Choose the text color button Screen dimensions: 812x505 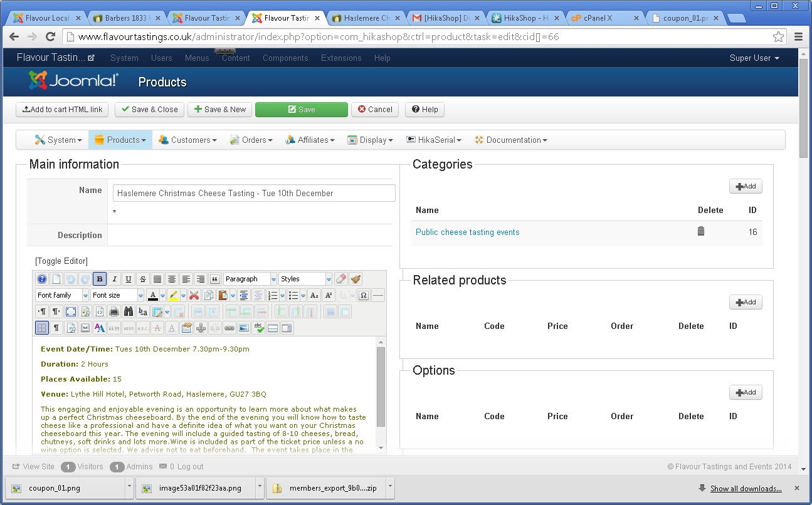click(x=153, y=296)
